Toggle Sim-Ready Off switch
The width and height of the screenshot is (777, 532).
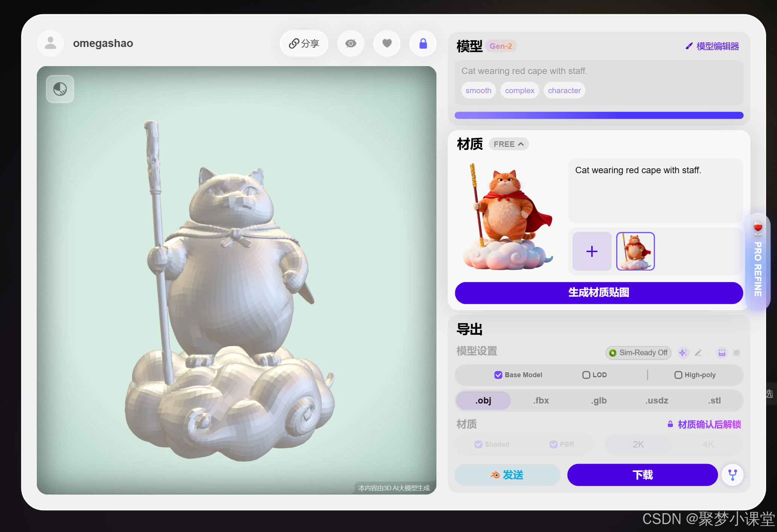coord(638,353)
